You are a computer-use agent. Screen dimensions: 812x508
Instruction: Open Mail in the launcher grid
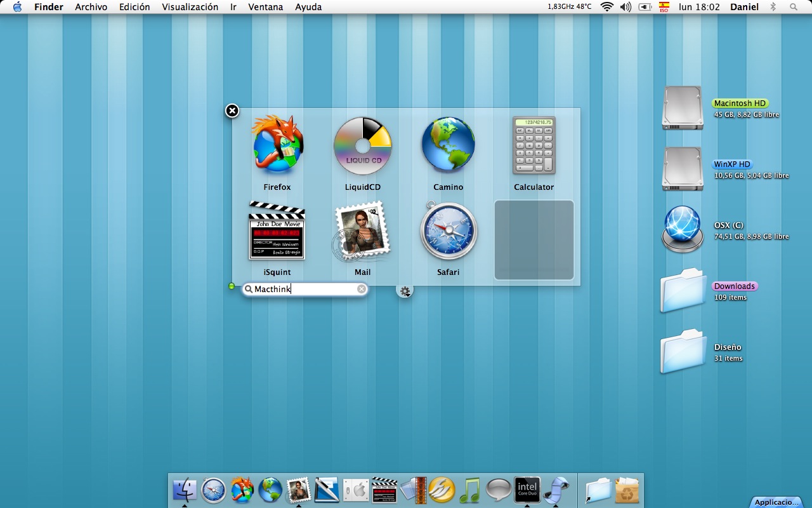tap(362, 231)
